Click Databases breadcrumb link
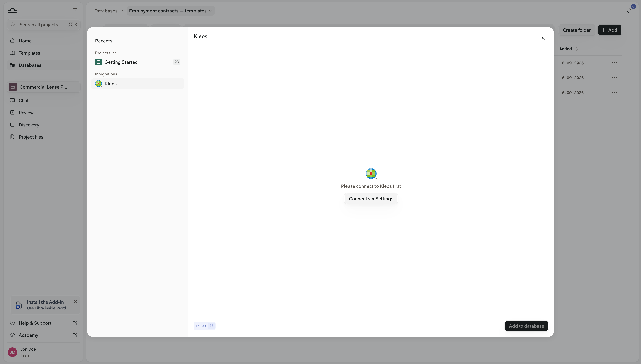Screen dimensions: 641x364 coord(106,11)
